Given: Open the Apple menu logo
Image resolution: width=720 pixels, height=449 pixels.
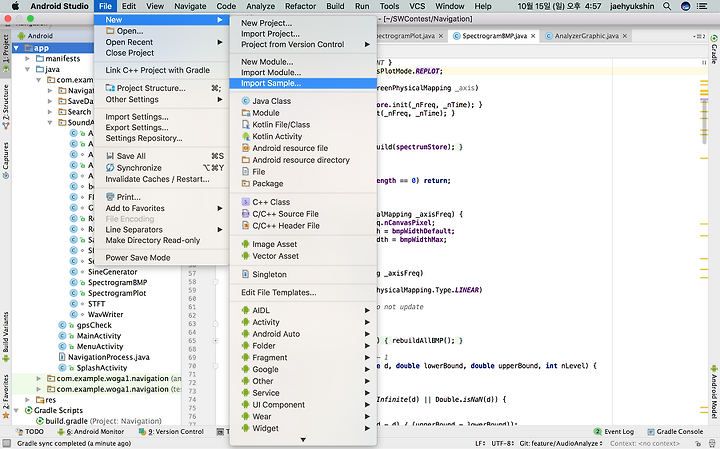Looking at the screenshot, I should pos(15,6).
